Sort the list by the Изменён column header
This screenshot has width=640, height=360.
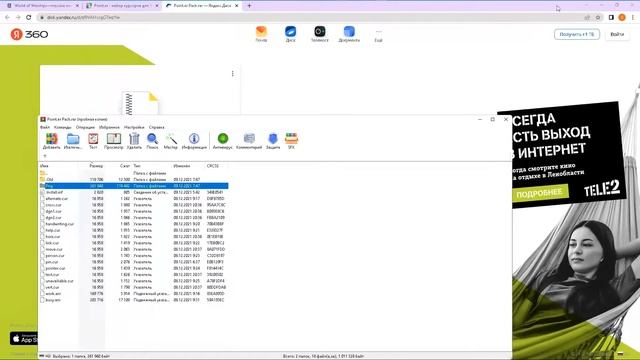pyautogui.click(x=182, y=166)
